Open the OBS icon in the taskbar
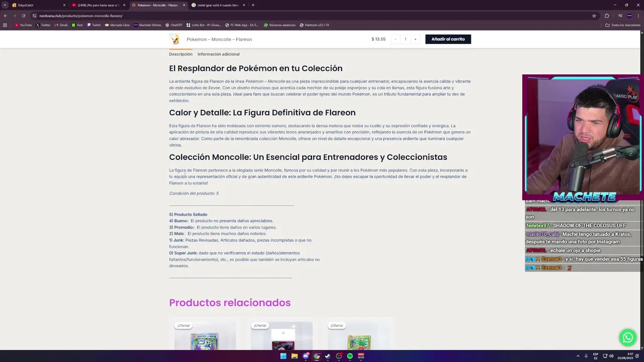Viewport: 644px width, 362px height. 339,356
